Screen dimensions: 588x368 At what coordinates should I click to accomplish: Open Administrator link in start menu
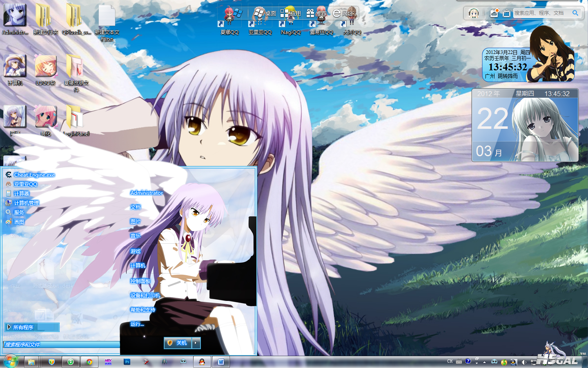point(147,193)
